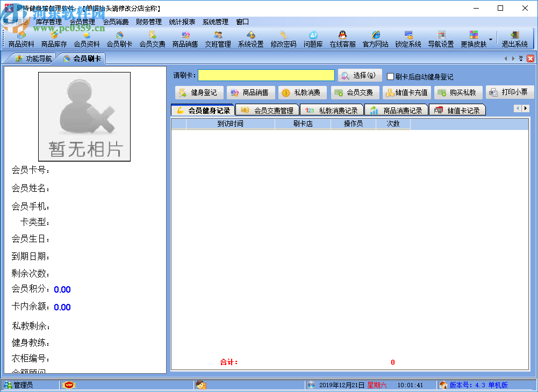Image resolution: width=538 pixels, height=392 pixels.
Task: Click the 管理员 user icon in status bar
Action: (8, 385)
